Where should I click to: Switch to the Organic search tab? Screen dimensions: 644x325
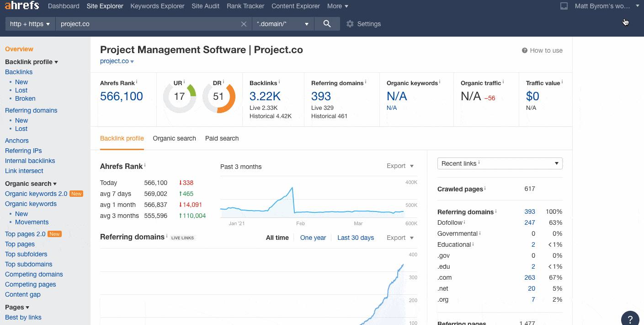click(174, 138)
